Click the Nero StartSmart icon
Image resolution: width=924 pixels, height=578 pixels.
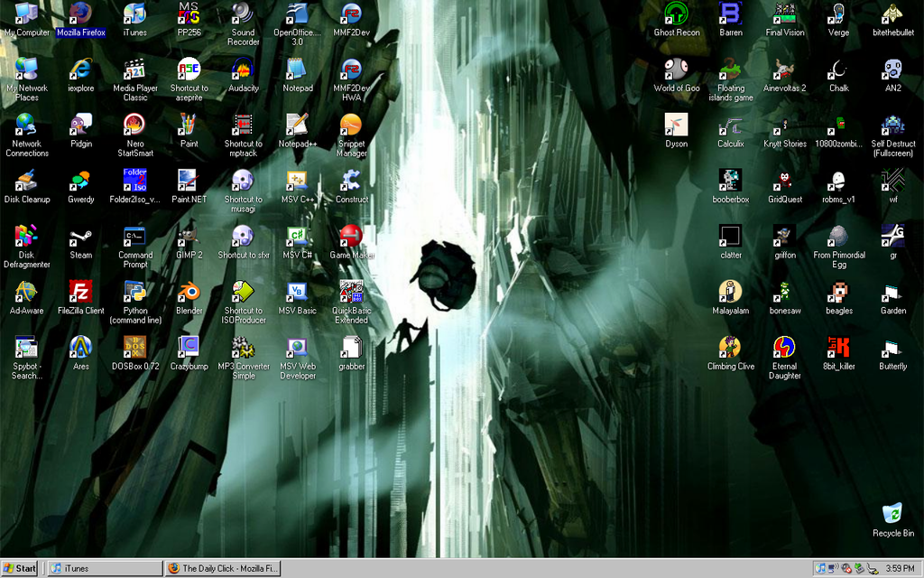click(135, 125)
